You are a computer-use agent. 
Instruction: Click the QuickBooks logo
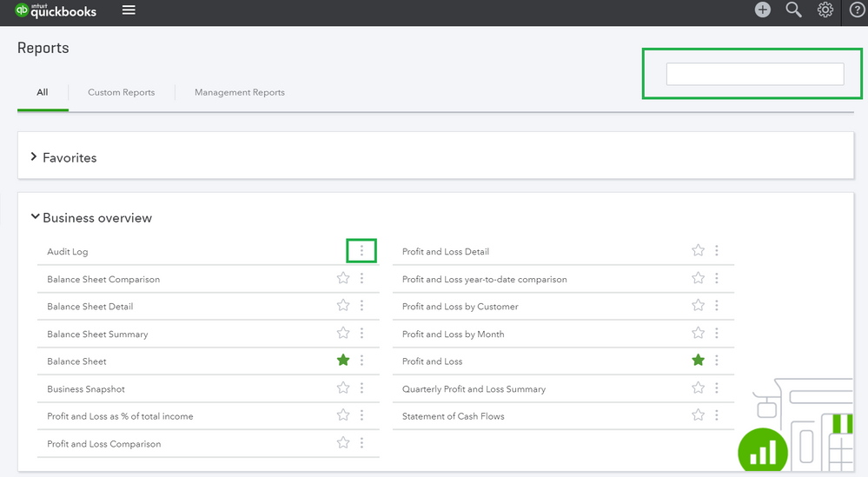tap(56, 10)
